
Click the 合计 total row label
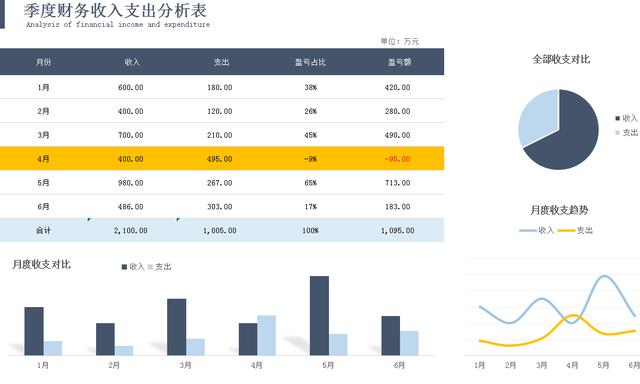point(43,230)
